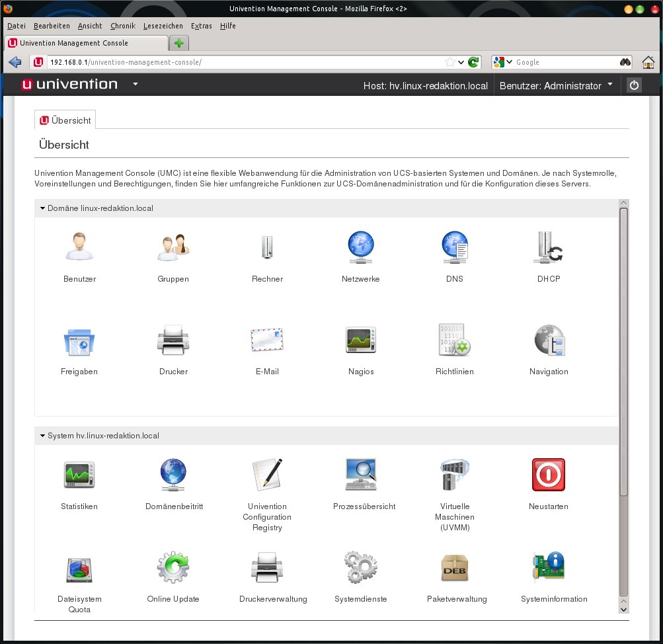Click the search binoculars icon
This screenshot has height=644, width=663.
(x=625, y=62)
